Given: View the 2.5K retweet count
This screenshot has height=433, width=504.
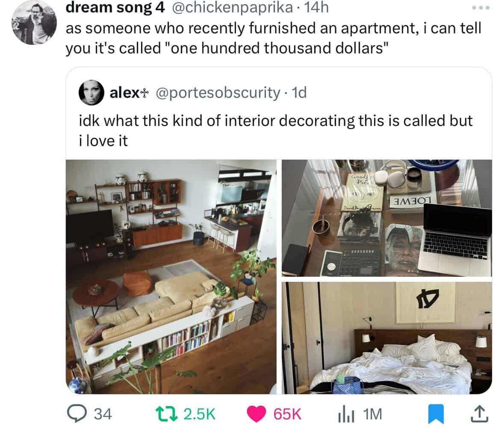Looking at the screenshot, I should click(199, 414).
